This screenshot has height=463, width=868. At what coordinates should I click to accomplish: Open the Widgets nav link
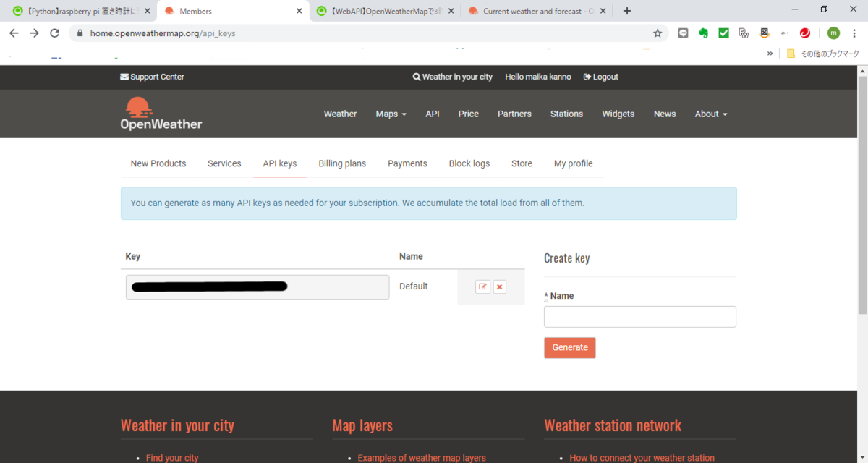tap(618, 114)
